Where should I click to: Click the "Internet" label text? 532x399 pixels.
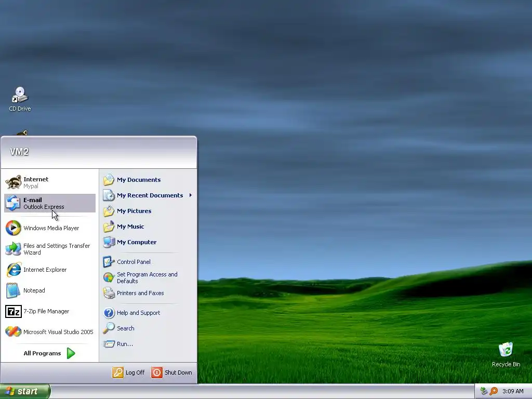[36, 179]
